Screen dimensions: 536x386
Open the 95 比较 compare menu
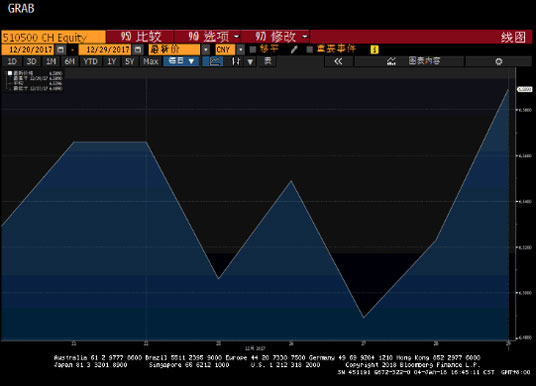(x=139, y=37)
